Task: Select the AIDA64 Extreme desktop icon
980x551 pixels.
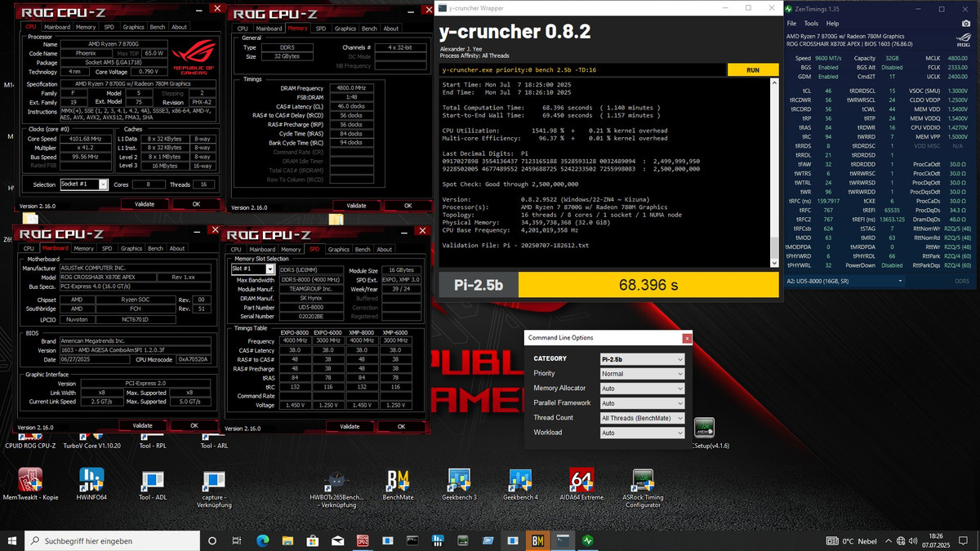Action: 581,484
